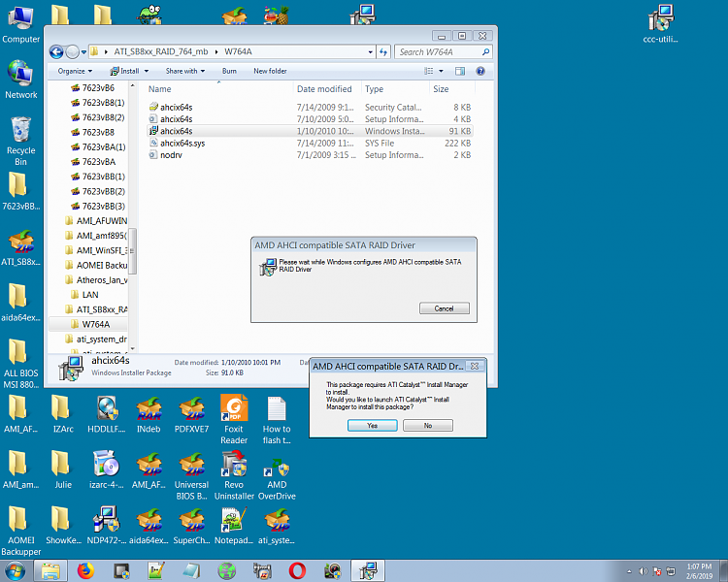
Task: Click New folder in the toolbar
Action: (270, 71)
